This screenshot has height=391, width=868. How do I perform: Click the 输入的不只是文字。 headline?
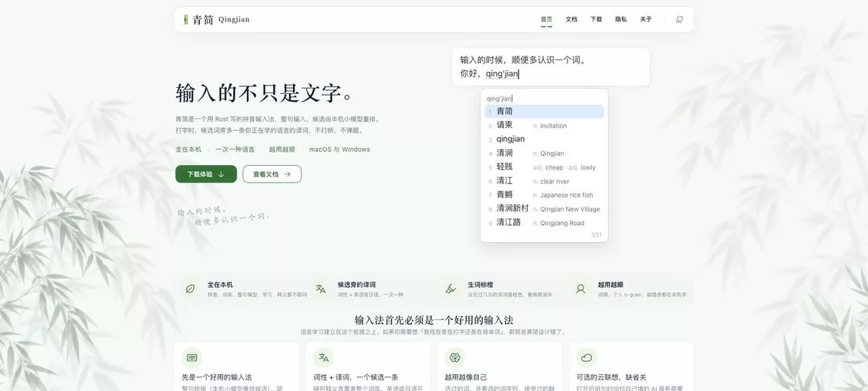click(x=265, y=93)
